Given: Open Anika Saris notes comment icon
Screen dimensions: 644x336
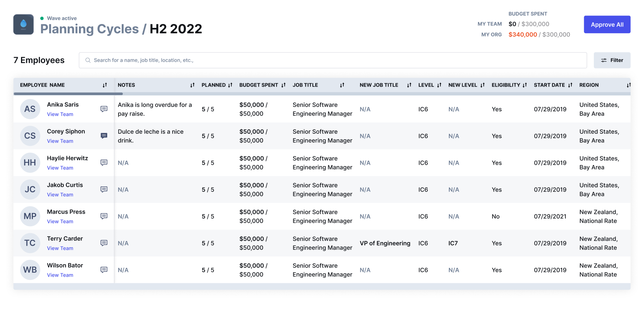Looking at the screenshot, I should 104,109.
